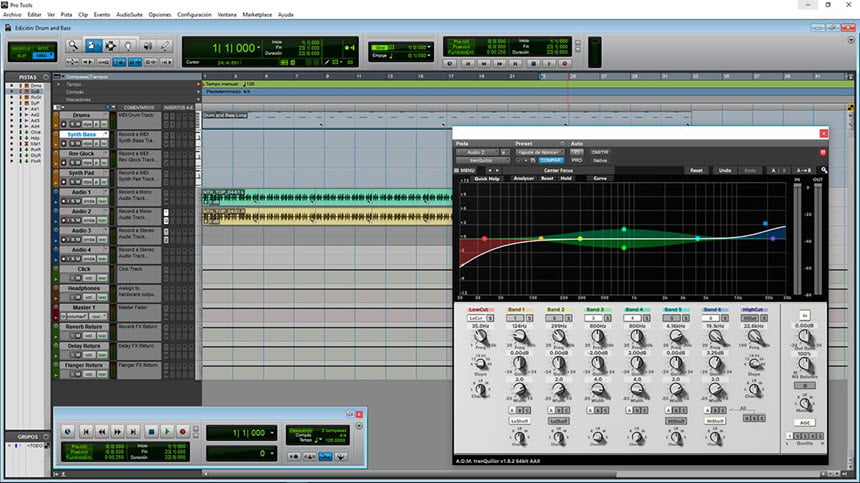860x483 pixels.
Task: Toggle Shuffle edit mode
Action: (x=21, y=48)
